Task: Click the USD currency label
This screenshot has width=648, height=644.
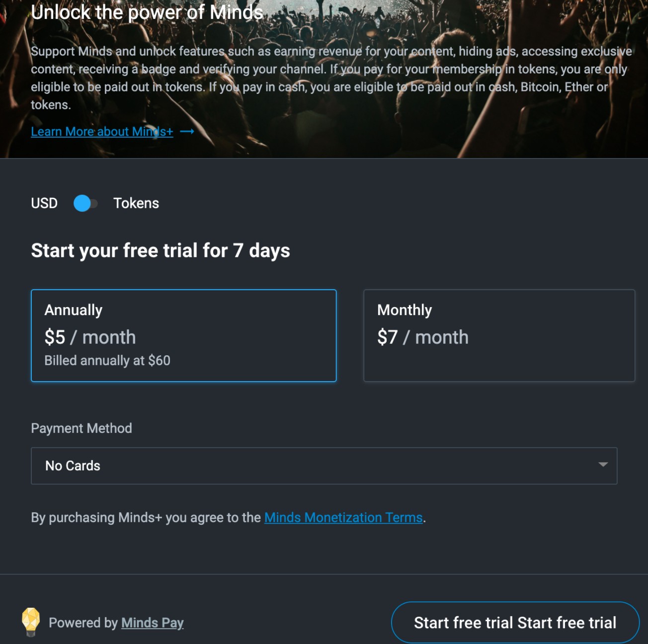Action: click(x=44, y=203)
